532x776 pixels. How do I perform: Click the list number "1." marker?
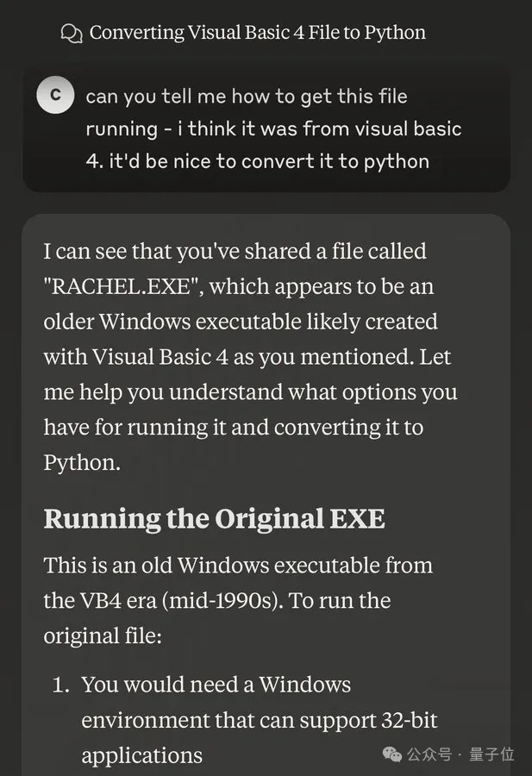pyautogui.click(x=60, y=685)
